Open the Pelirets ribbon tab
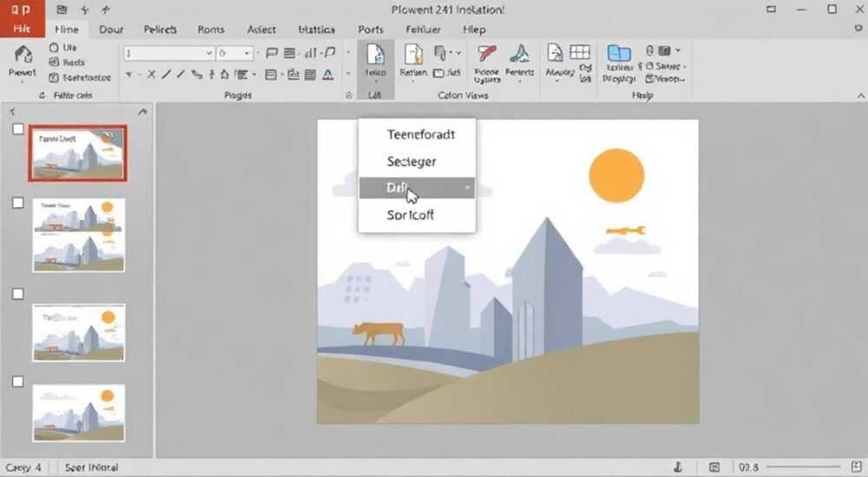 click(x=160, y=29)
